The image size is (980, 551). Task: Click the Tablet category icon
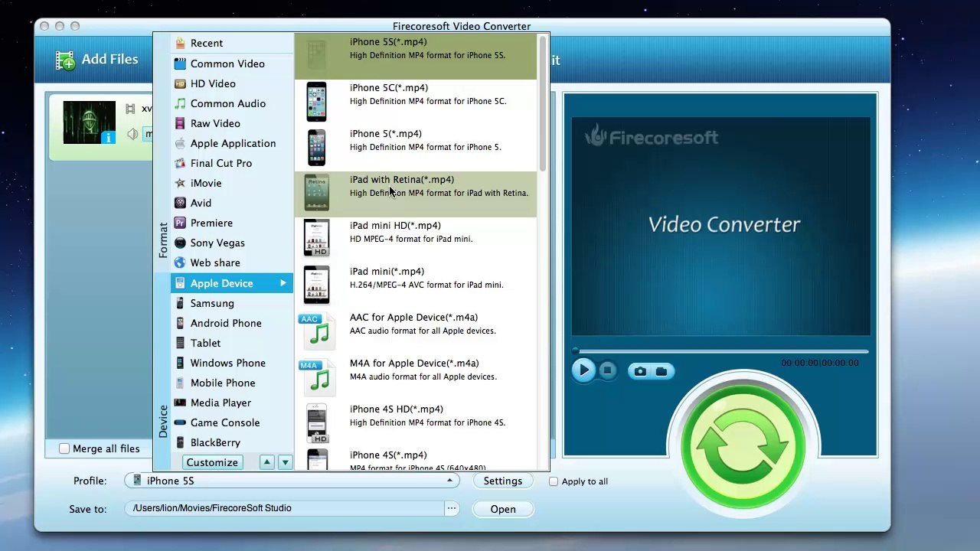click(180, 343)
